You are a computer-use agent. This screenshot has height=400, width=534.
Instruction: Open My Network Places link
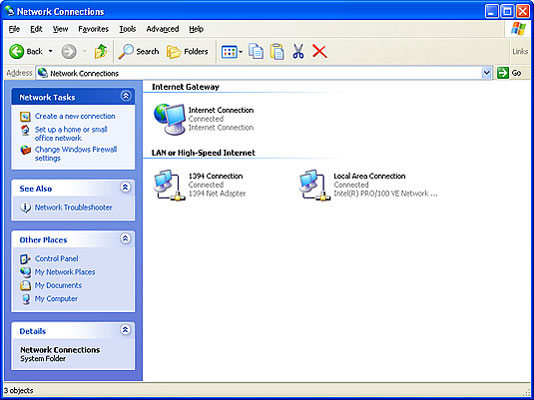(x=65, y=272)
